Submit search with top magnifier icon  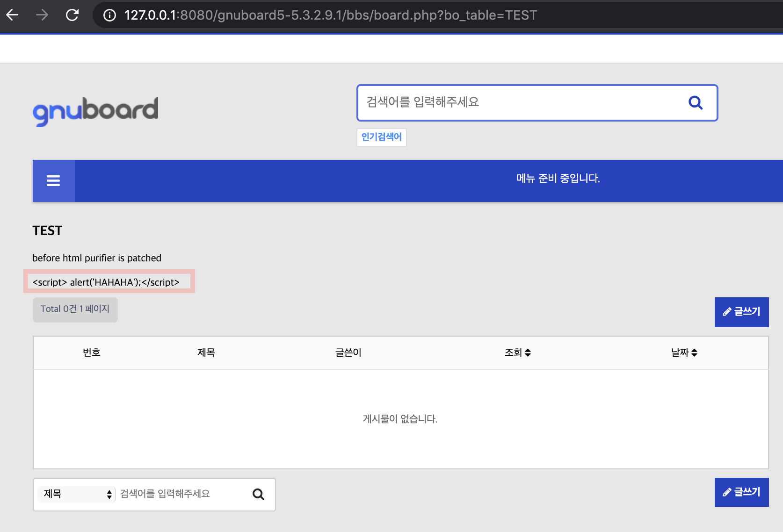click(696, 102)
